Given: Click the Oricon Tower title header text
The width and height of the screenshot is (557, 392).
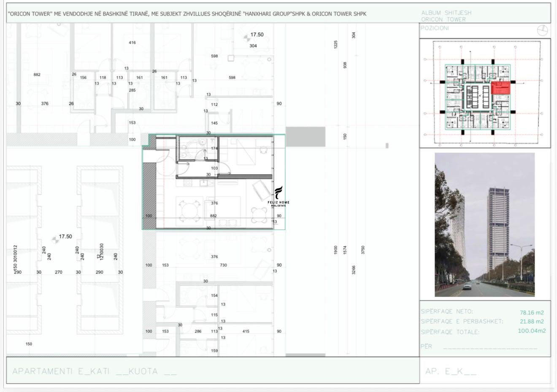Looking at the screenshot, I should 187,13.
